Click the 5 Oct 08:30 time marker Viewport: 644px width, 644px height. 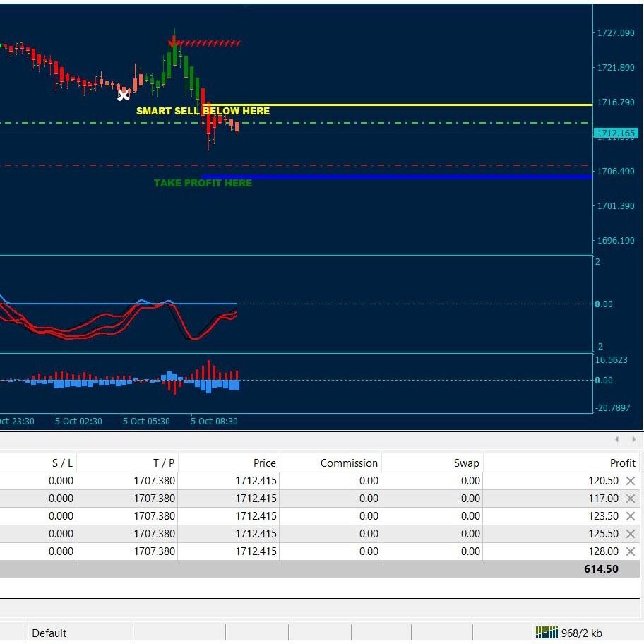(214, 422)
